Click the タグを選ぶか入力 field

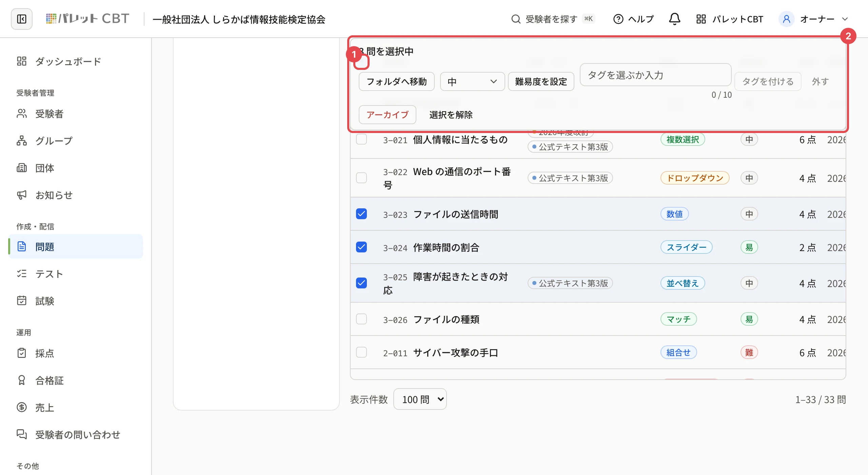point(655,75)
